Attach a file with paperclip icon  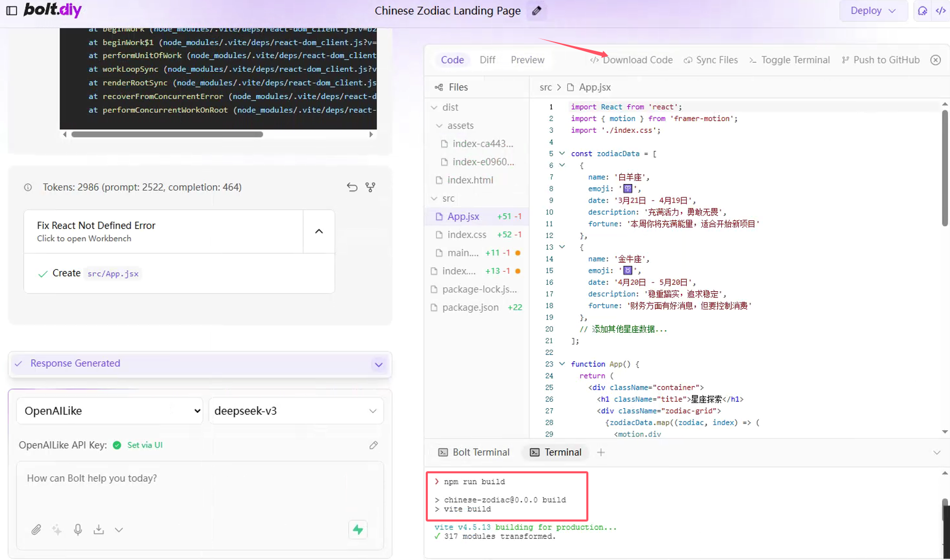pos(36,530)
